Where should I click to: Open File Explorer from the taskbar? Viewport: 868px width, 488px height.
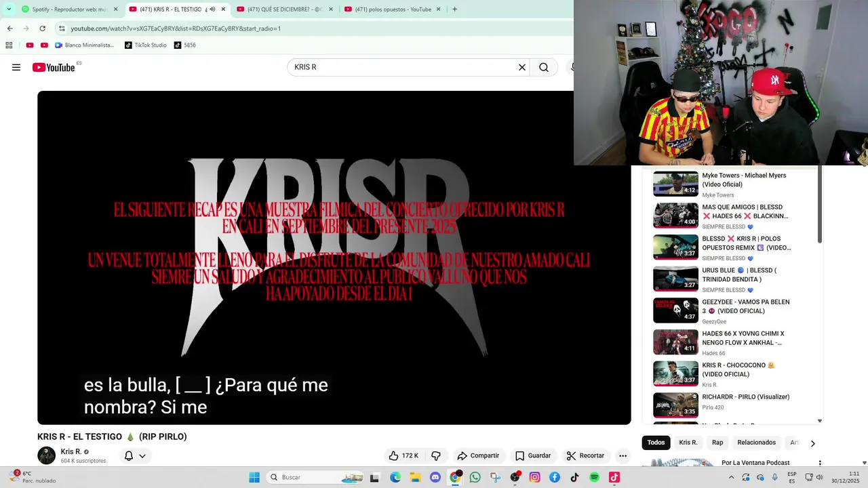coord(415,477)
